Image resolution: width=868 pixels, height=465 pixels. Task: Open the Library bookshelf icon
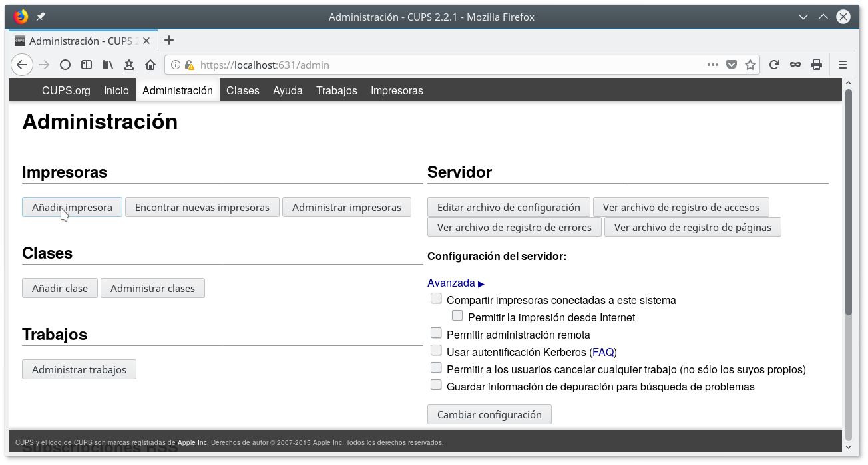[108, 65]
